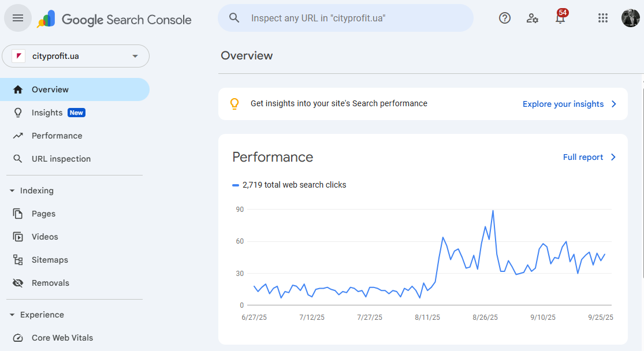The height and width of the screenshot is (351, 644).
Task: View the notifications bell with 54 alerts
Action: click(559, 19)
